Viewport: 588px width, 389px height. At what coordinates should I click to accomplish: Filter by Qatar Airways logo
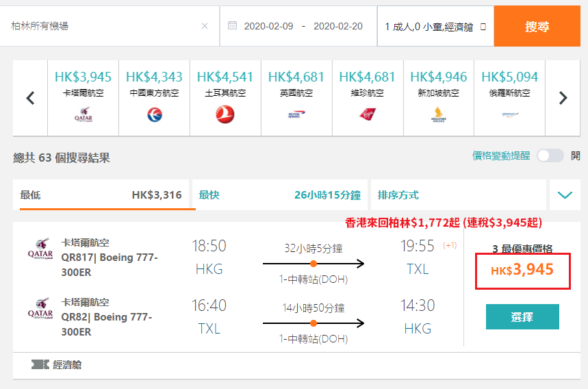coord(84,114)
